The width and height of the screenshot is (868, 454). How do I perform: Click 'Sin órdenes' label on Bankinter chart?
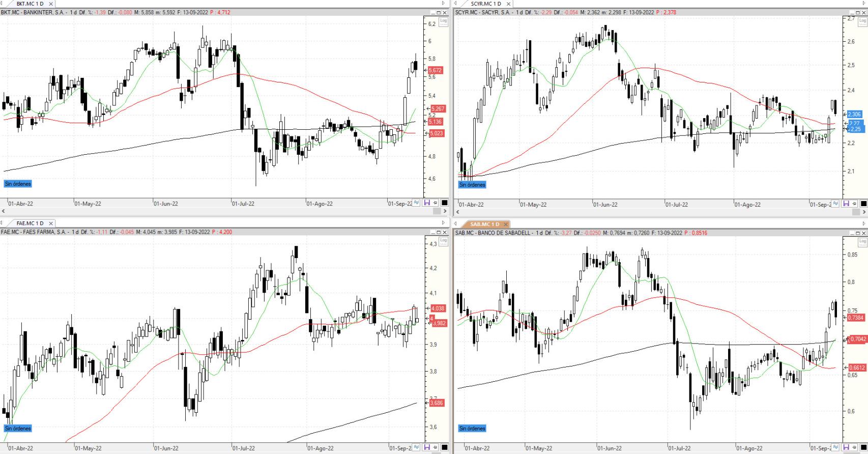click(18, 184)
